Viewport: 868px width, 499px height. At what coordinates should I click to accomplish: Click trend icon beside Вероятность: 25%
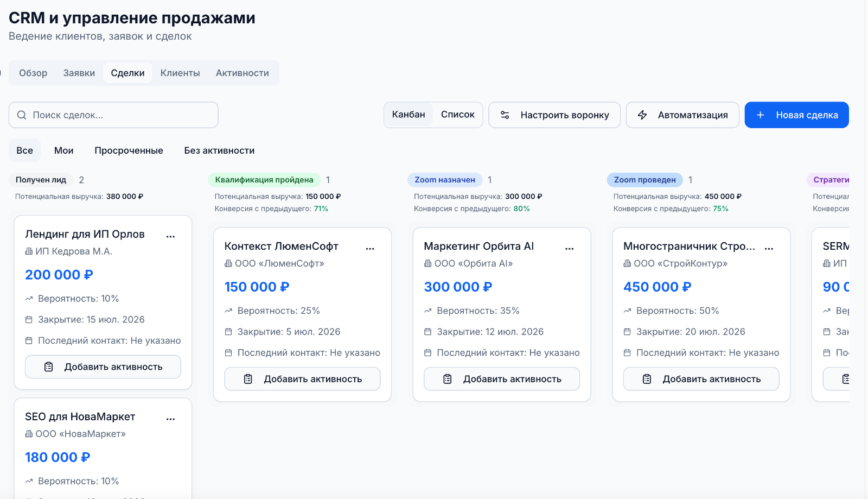(228, 311)
